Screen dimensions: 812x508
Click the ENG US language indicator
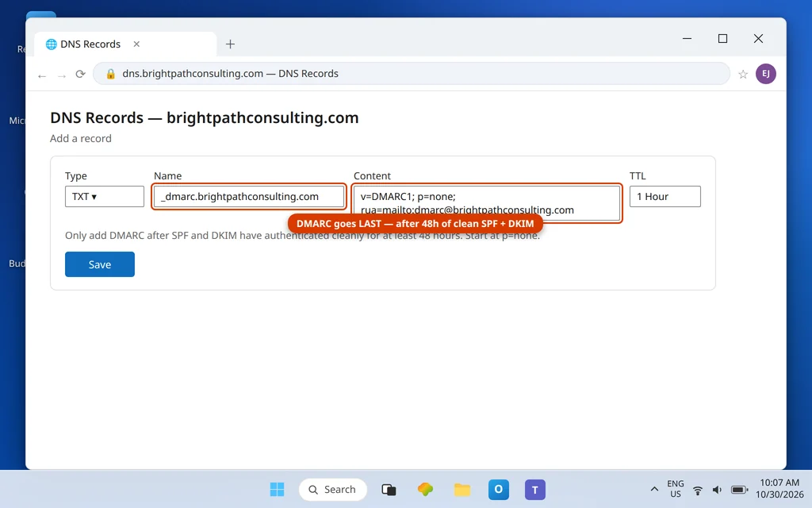[676, 489]
